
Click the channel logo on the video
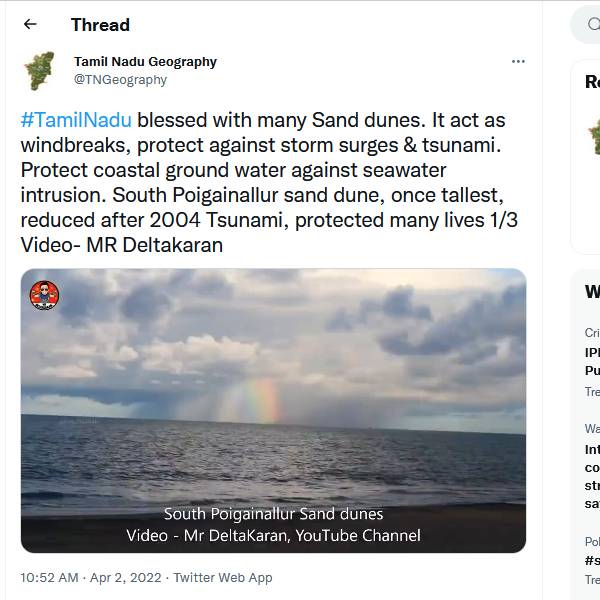(44, 295)
